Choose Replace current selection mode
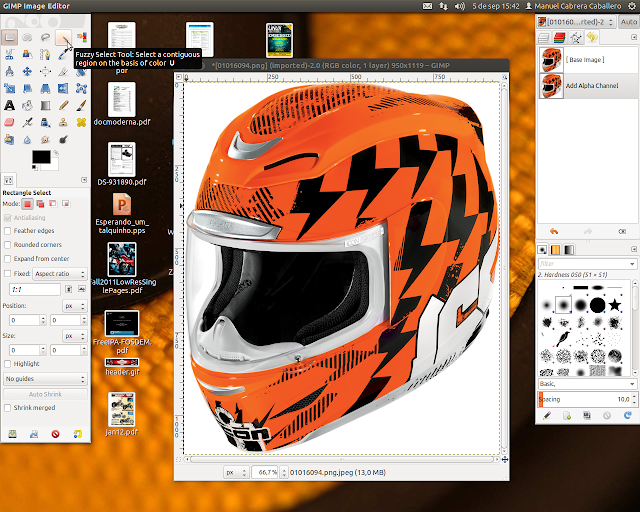The height and width of the screenshot is (512, 640). point(27,203)
